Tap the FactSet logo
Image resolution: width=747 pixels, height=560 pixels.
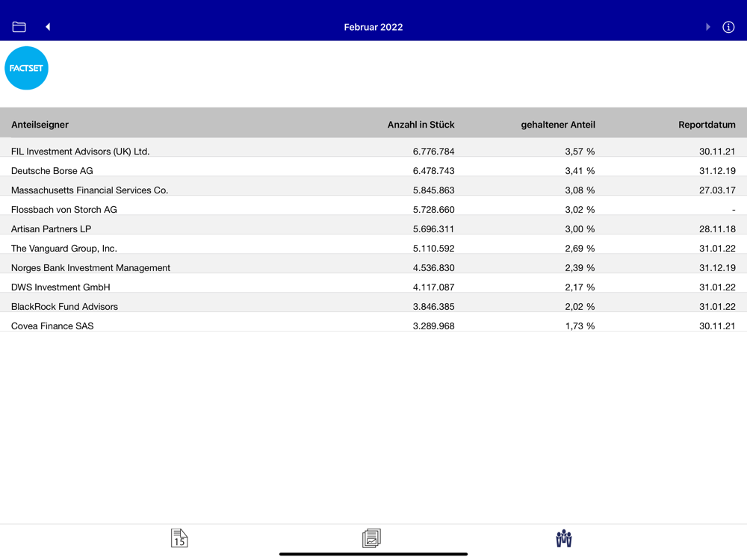[x=26, y=68]
